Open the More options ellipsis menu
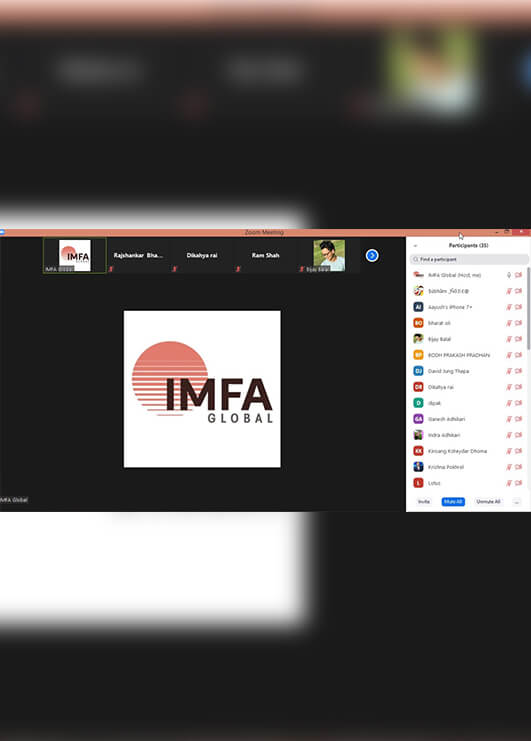Screen dimensions: 531x741 pyautogui.click(x=517, y=501)
